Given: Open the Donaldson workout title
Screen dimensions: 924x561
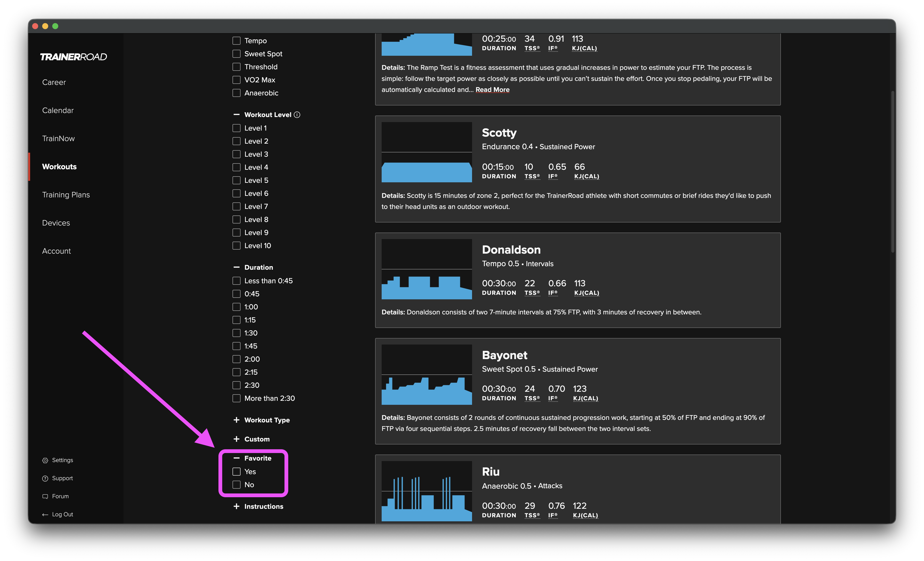Looking at the screenshot, I should click(511, 250).
